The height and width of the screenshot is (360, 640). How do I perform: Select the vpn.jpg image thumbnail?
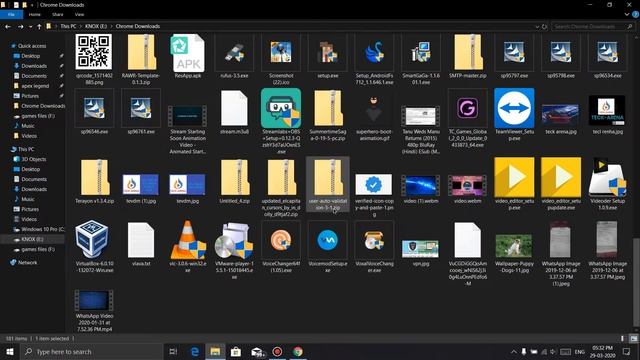pos(420,249)
